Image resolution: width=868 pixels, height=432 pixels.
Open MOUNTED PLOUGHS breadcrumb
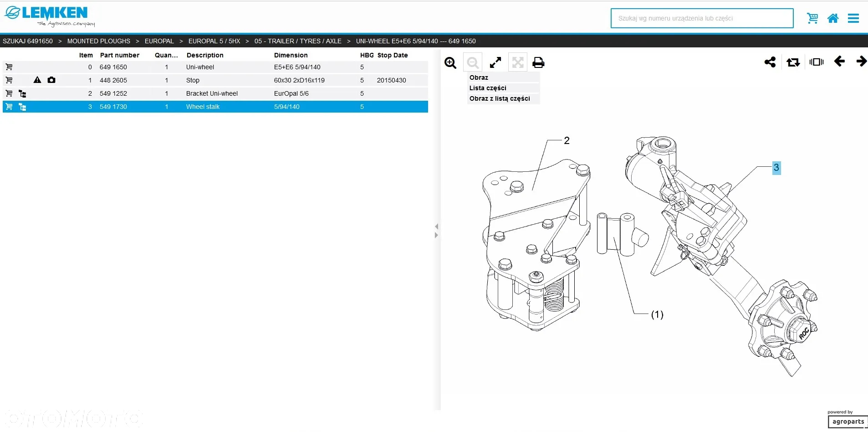coord(99,41)
